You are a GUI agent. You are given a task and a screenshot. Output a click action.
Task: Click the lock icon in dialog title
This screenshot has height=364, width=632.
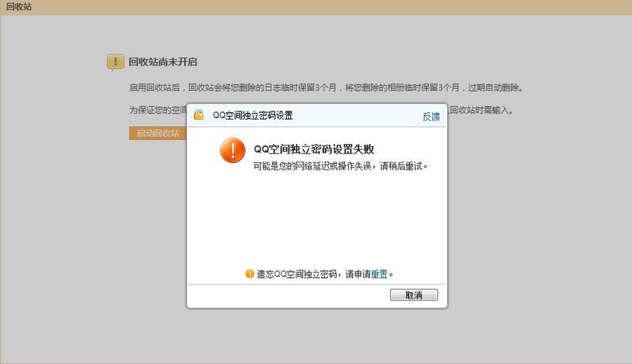[199, 115]
